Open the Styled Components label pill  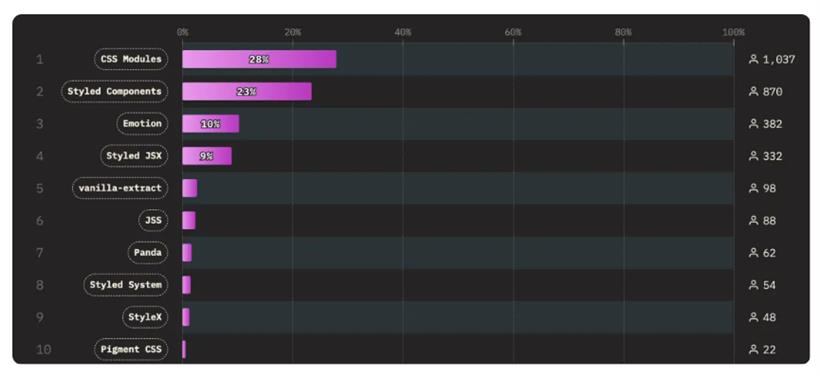pos(115,92)
